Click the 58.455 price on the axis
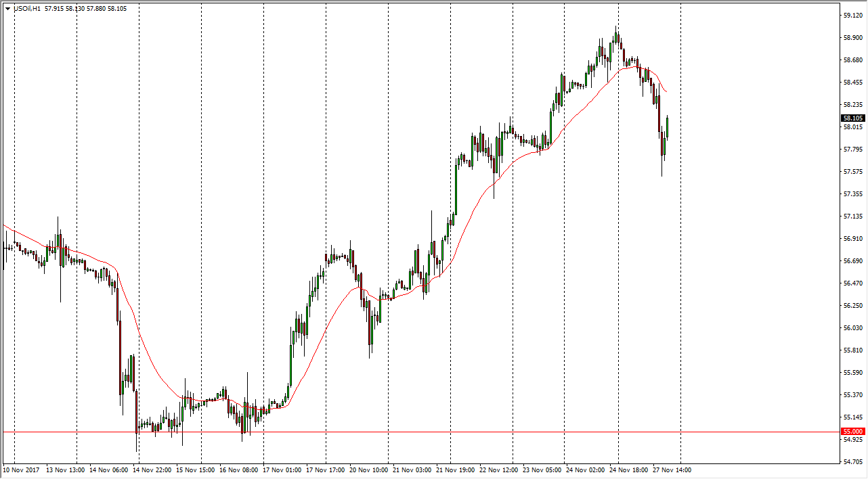Viewport: 868px width, 479px height. [852, 83]
